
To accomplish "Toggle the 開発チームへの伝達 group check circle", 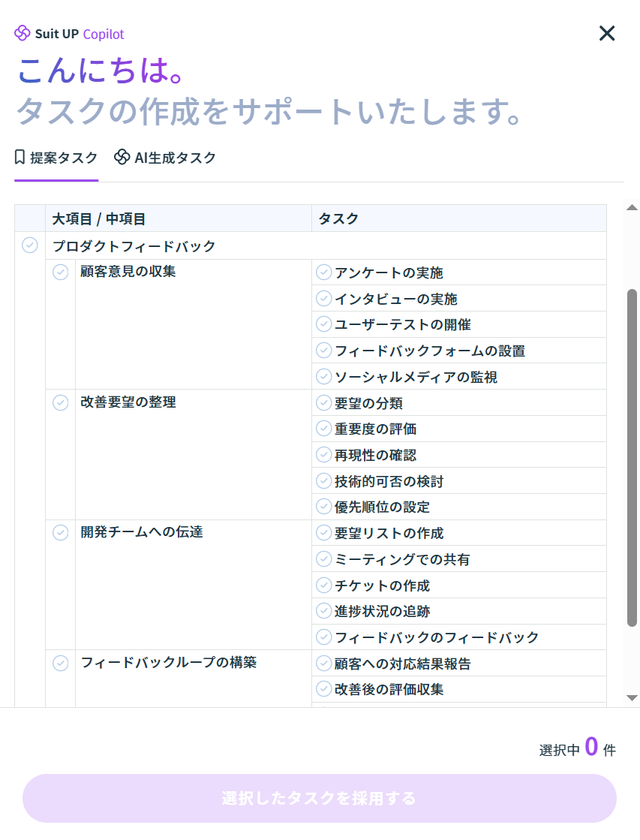I will [61, 532].
